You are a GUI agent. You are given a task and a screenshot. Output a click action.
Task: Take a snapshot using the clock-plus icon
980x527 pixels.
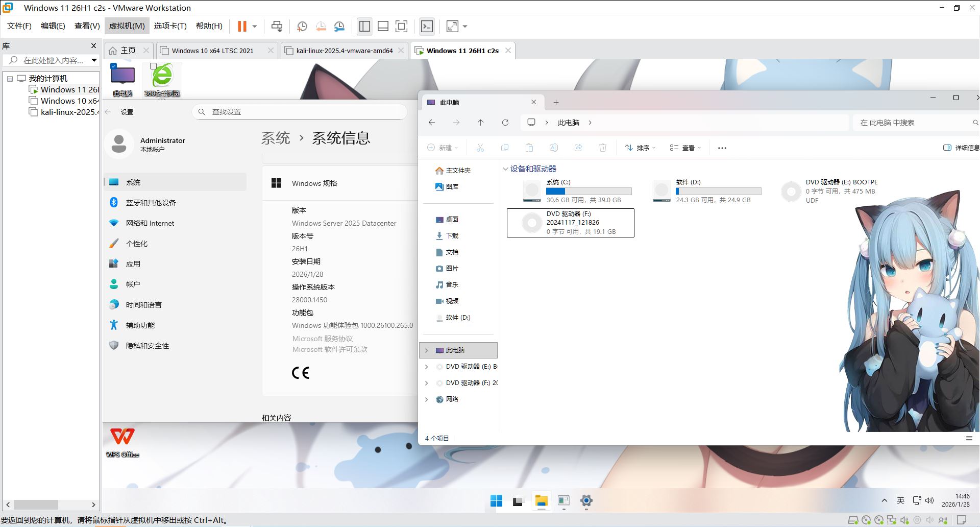coord(302,27)
